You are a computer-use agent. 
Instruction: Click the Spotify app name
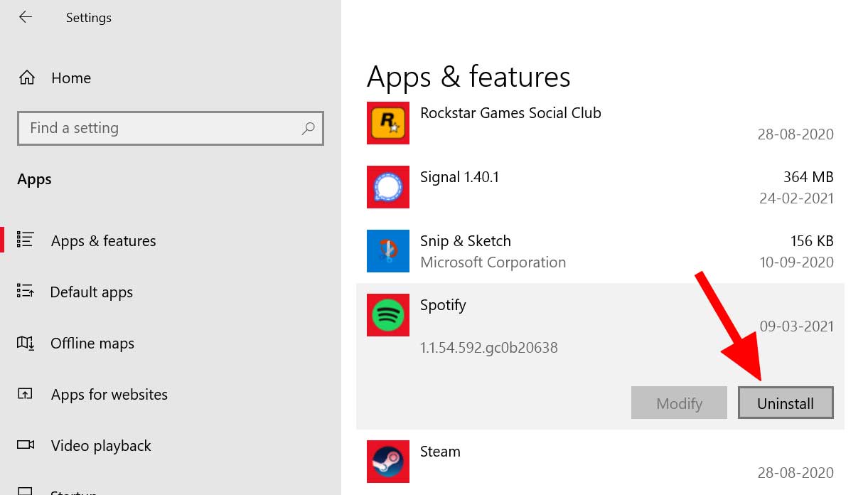tap(443, 305)
